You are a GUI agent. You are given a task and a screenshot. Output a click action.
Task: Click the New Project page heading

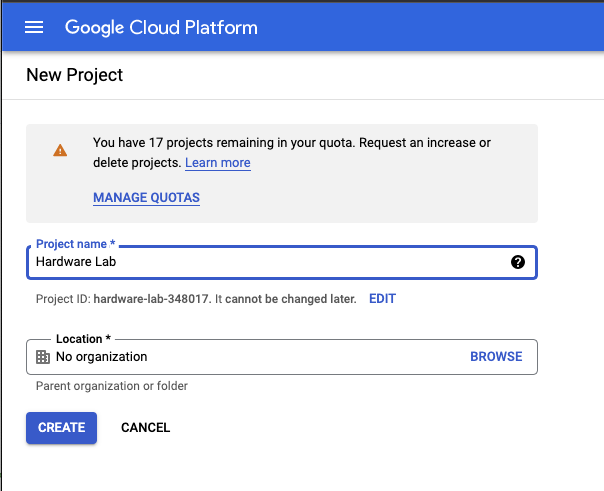click(75, 75)
